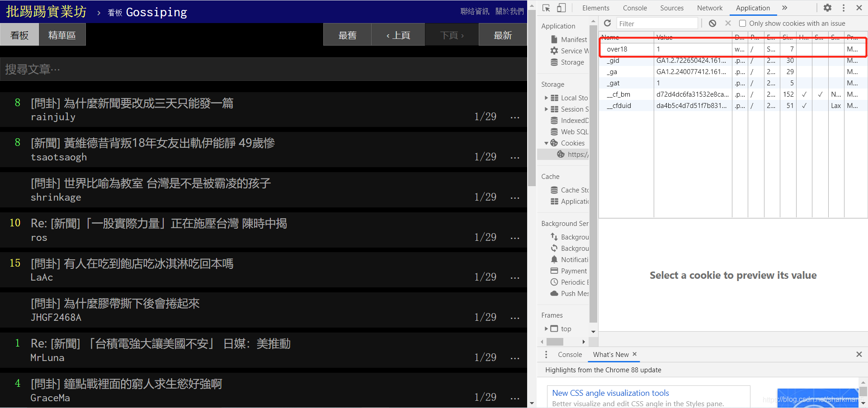Switch to the Network tab
The width and height of the screenshot is (868, 408).
click(x=710, y=8)
